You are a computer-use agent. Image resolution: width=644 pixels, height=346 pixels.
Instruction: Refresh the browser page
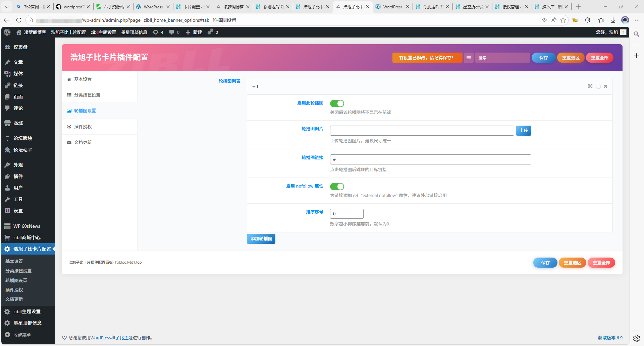[19, 20]
